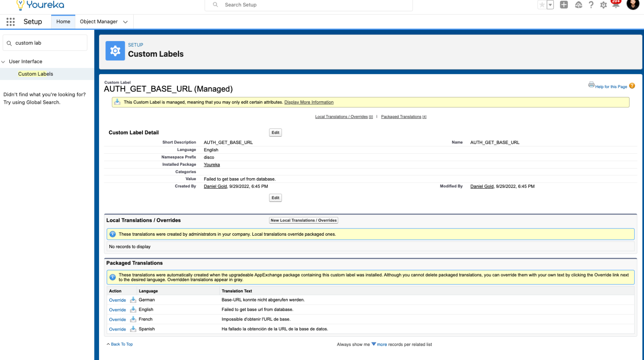Image resolution: width=644 pixels, height=360 pixels.
Task: Open Daniel Gold link next to Created By
Action: pos(215,186)
